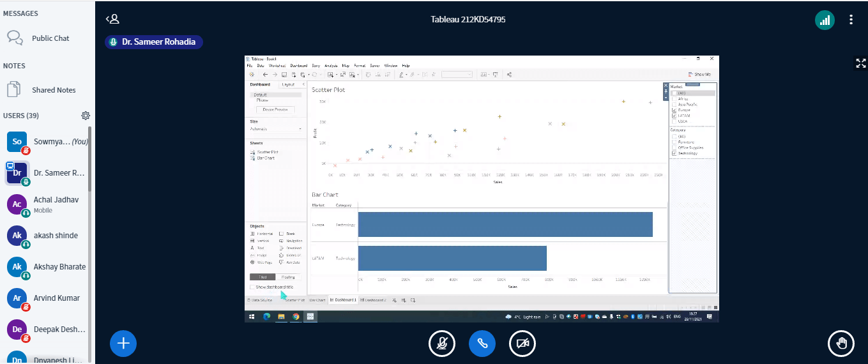Select the Floating layout toggle

coord(288,277)
